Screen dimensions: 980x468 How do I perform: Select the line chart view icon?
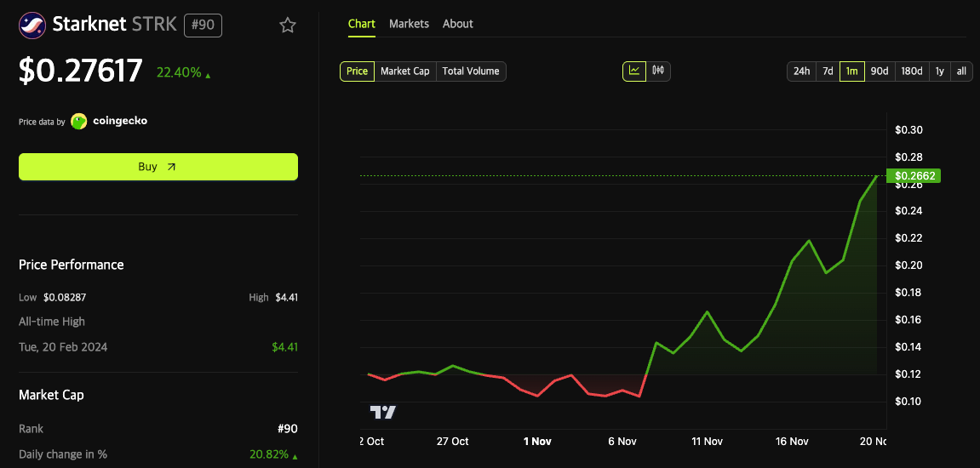point(634,71)
